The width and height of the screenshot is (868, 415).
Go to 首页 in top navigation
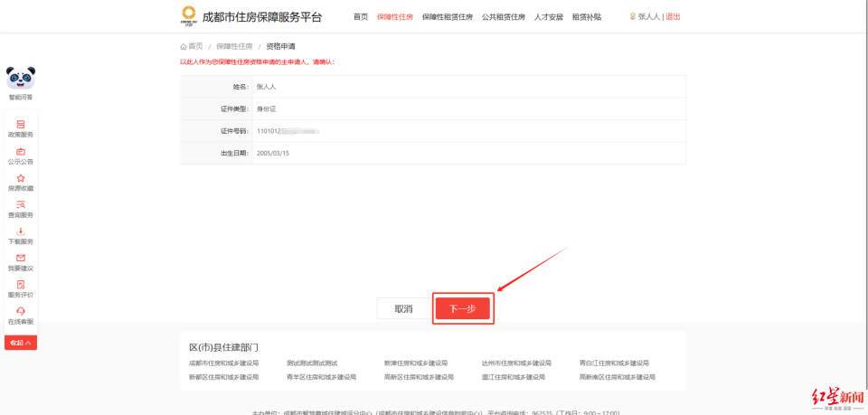tap(361, 17)
